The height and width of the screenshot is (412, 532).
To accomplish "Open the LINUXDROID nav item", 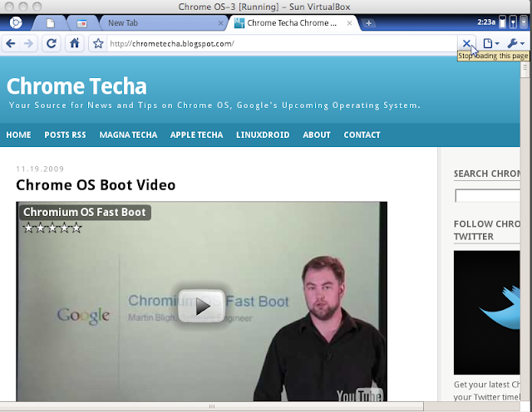I will coord(263,135).
